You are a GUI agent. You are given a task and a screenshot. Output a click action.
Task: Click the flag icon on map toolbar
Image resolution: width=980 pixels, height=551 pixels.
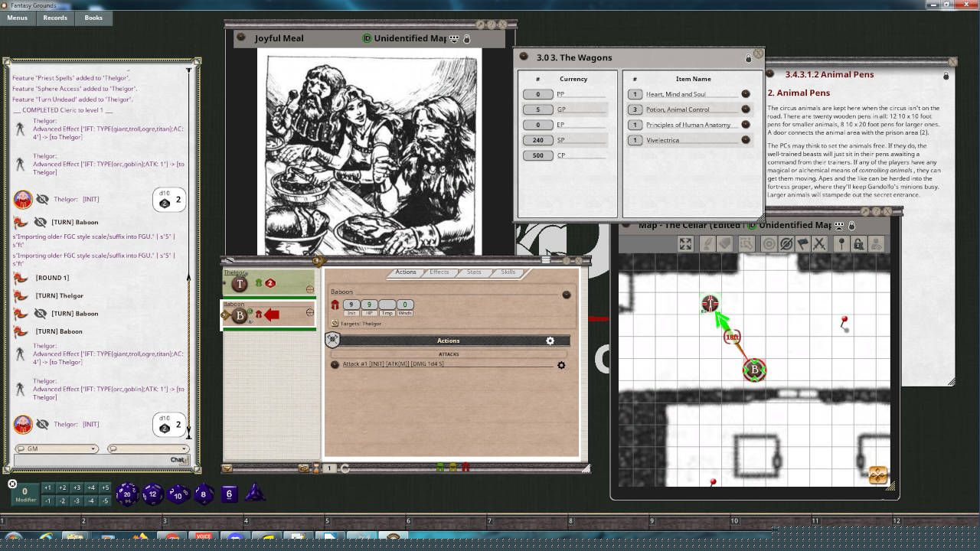click(x=803, y=244)
